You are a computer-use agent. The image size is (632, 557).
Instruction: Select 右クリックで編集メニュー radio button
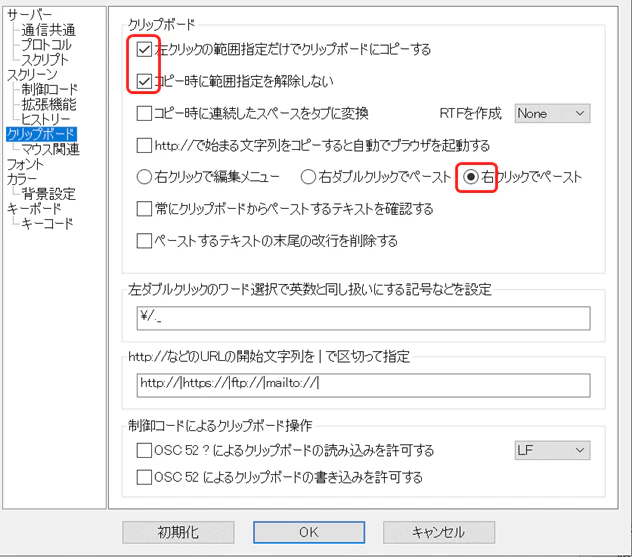click(x=144, y=177)
